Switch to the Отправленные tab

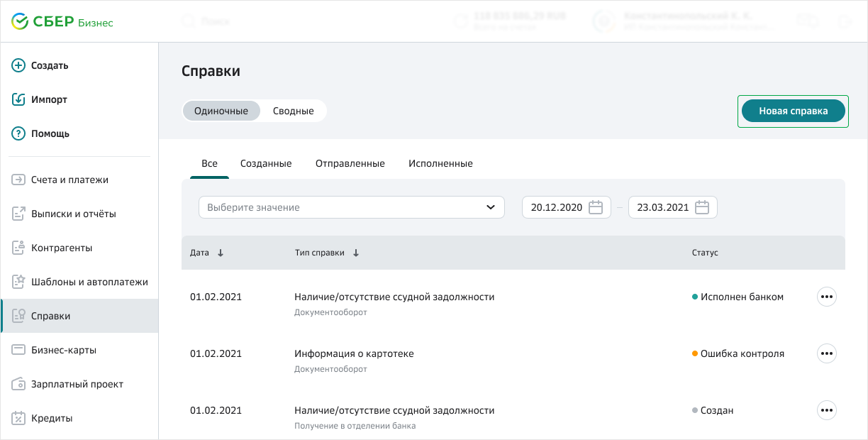(350, 163)
